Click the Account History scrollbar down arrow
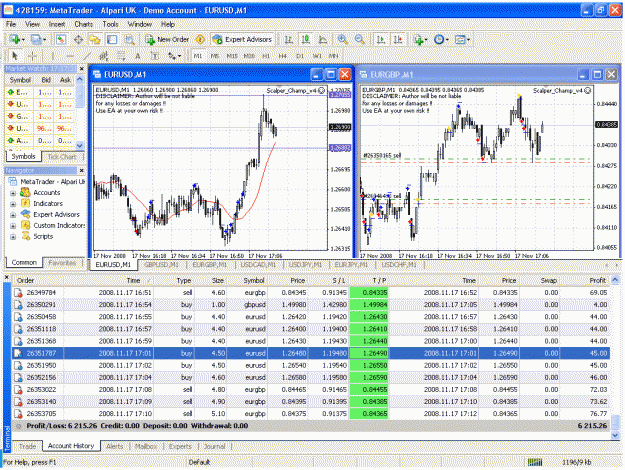The width and height of the screenshot is (625, 470). [x=615, y=436]
